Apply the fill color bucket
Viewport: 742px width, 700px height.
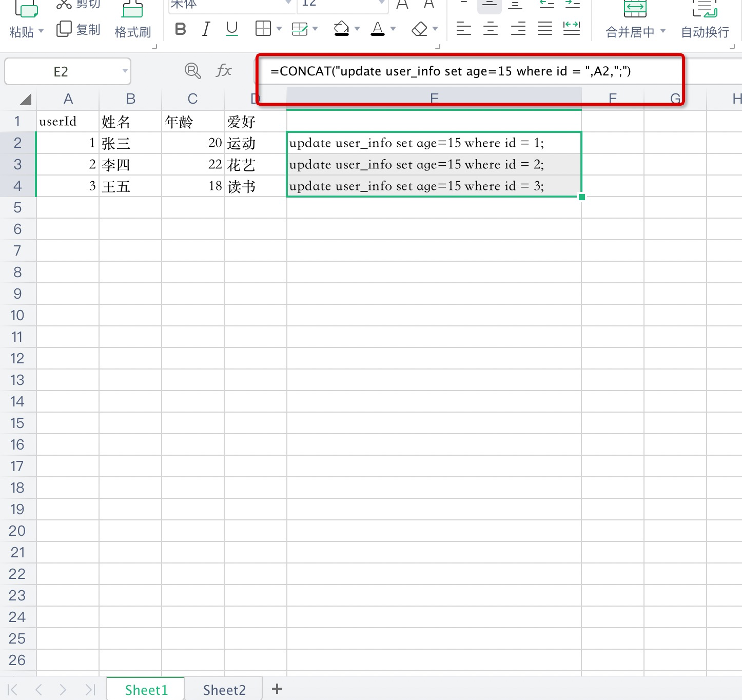[341, 28]
